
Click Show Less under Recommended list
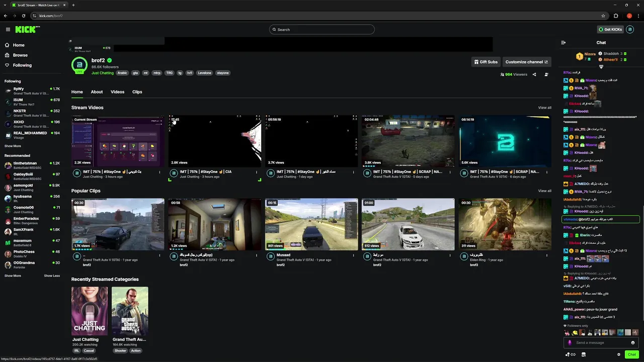coord(52,276)
